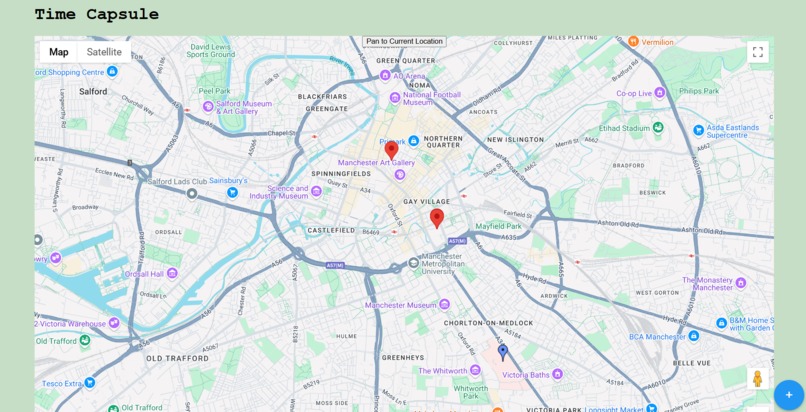
Task: Click the Victoria Baths icon
Action: point(557,374)
